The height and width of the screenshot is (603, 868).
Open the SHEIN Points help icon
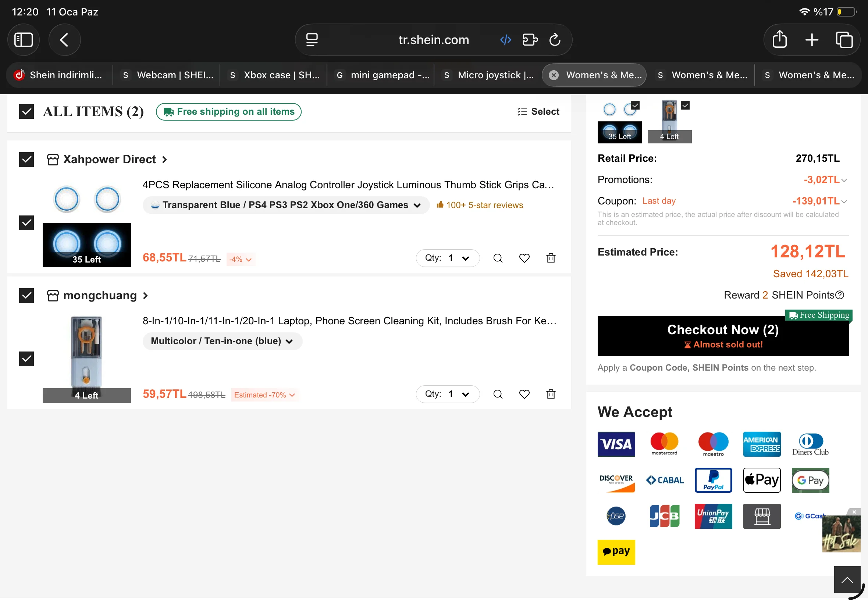[x=840, y=295]
